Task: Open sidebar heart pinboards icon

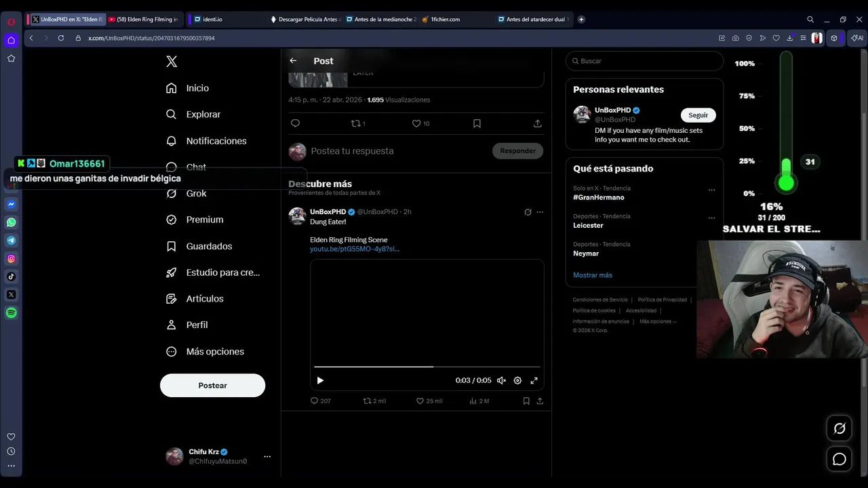Action: [x=11, y=436]
